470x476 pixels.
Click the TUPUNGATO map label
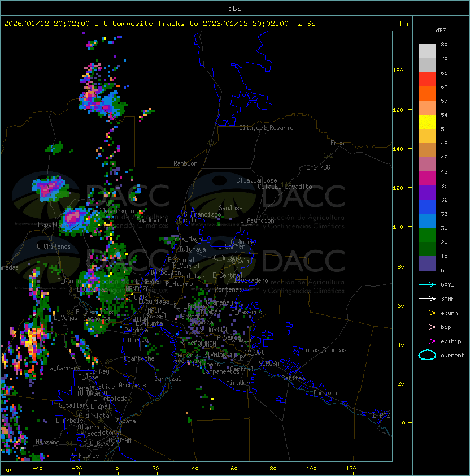click(x=92, y=393)
